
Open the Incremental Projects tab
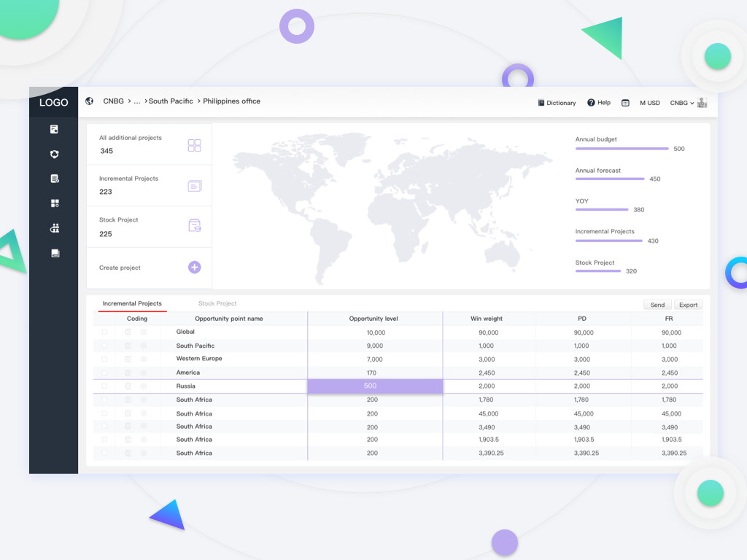(x=132, y=303)
